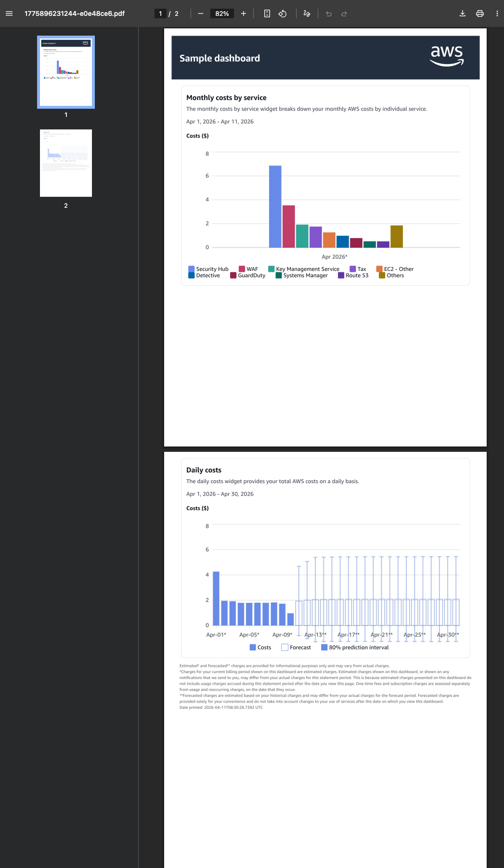Toggle the sidebar menu icon
This screenshot has height=868, width=504.
click(x=9, y=13)
